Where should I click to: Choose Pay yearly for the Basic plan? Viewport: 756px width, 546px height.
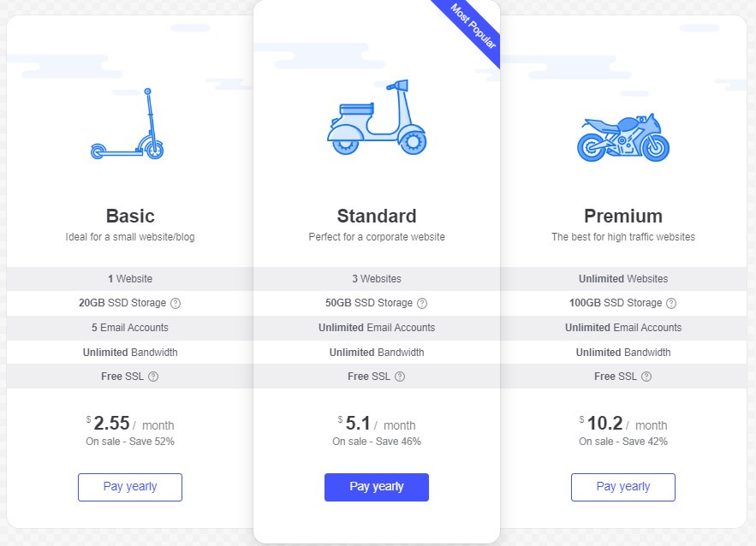pyautogui.click(x=130, y=487)
